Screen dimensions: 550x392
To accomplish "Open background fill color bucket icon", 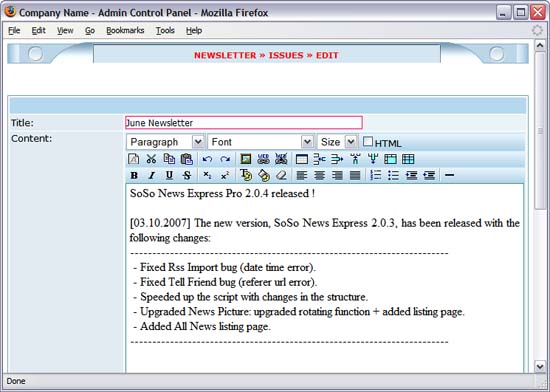I will (263, 175).
